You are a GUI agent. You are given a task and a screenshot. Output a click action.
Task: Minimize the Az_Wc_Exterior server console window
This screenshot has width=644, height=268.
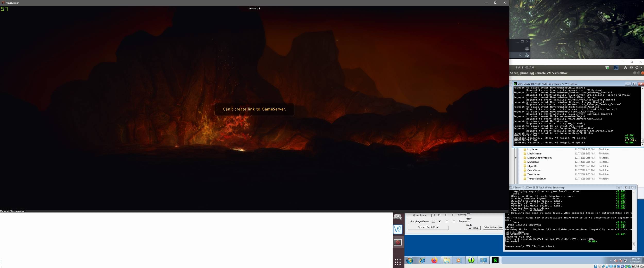628,84
